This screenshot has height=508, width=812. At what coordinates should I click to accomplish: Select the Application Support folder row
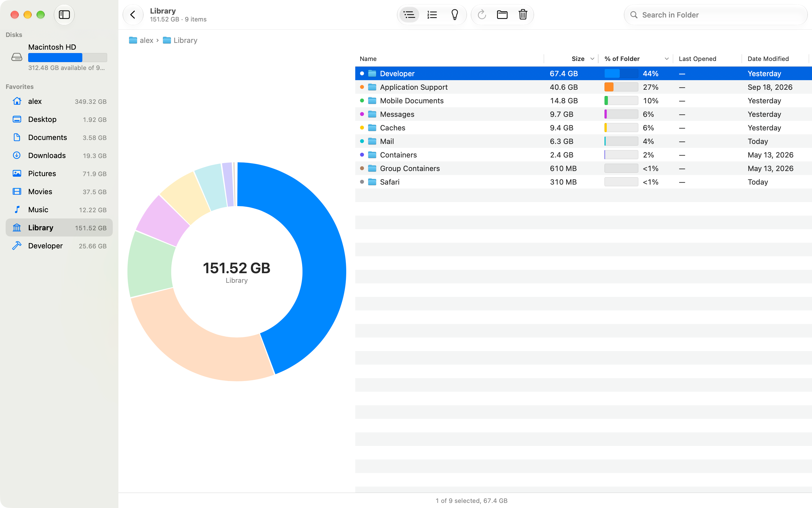(584, 87)
